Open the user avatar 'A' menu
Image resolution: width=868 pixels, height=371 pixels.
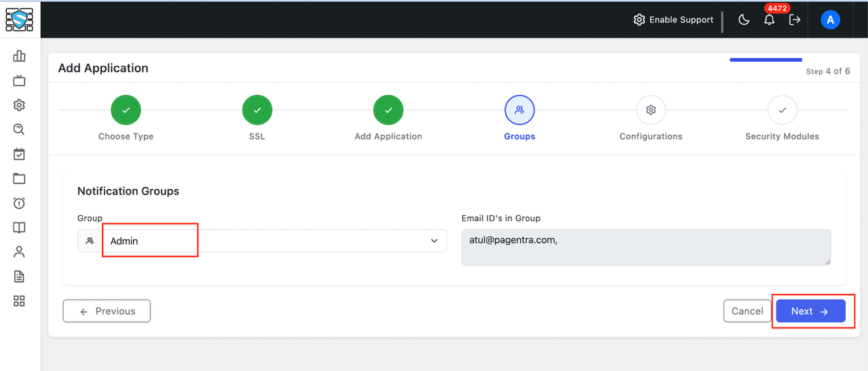tap(830, 20)
